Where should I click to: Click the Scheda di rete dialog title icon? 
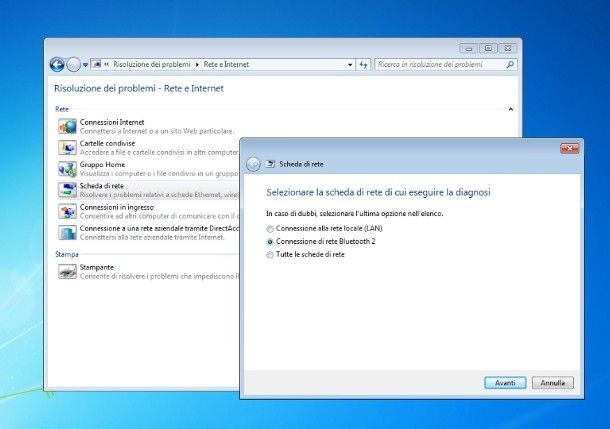[270, 164]
